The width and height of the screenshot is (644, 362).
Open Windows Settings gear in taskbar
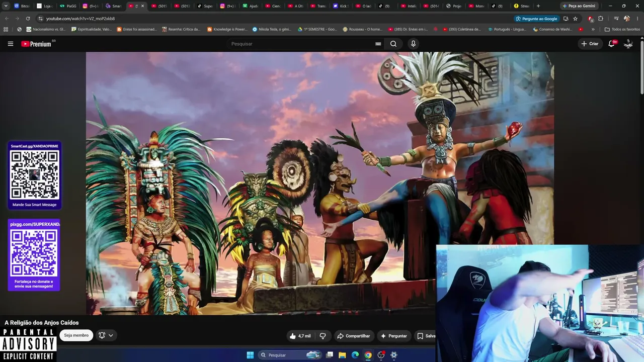click(x=394, y=355)
